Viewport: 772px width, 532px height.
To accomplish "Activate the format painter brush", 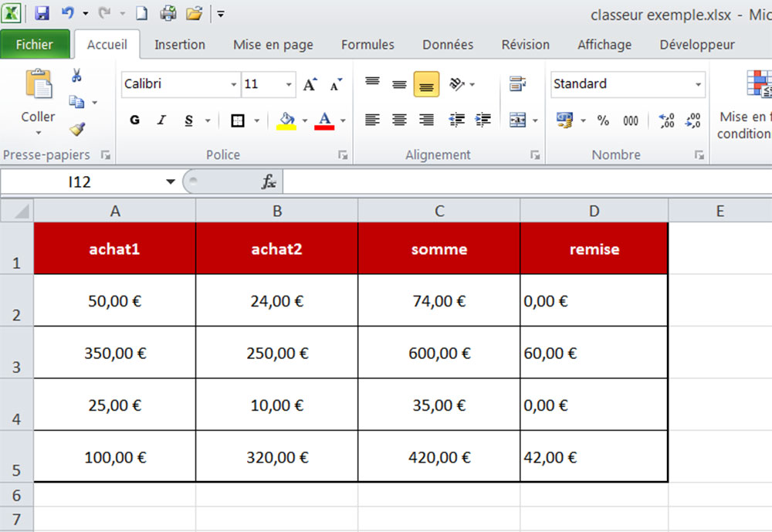I will (x=76, y=129).
